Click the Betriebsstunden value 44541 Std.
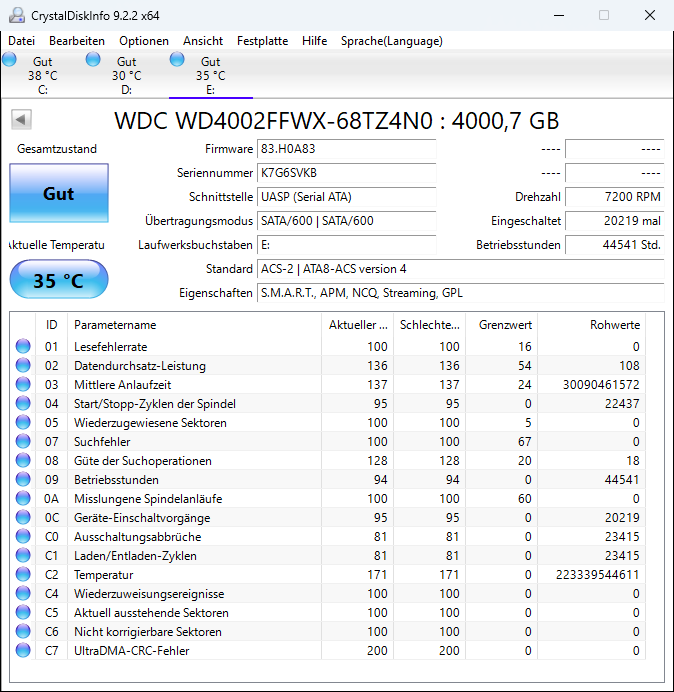674x692 pixels. point(614,245)
